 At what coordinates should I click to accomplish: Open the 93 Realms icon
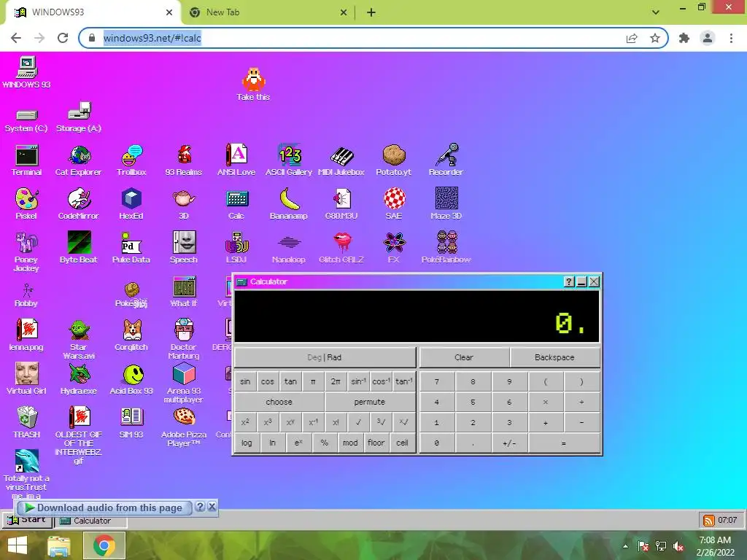point(184,160)
